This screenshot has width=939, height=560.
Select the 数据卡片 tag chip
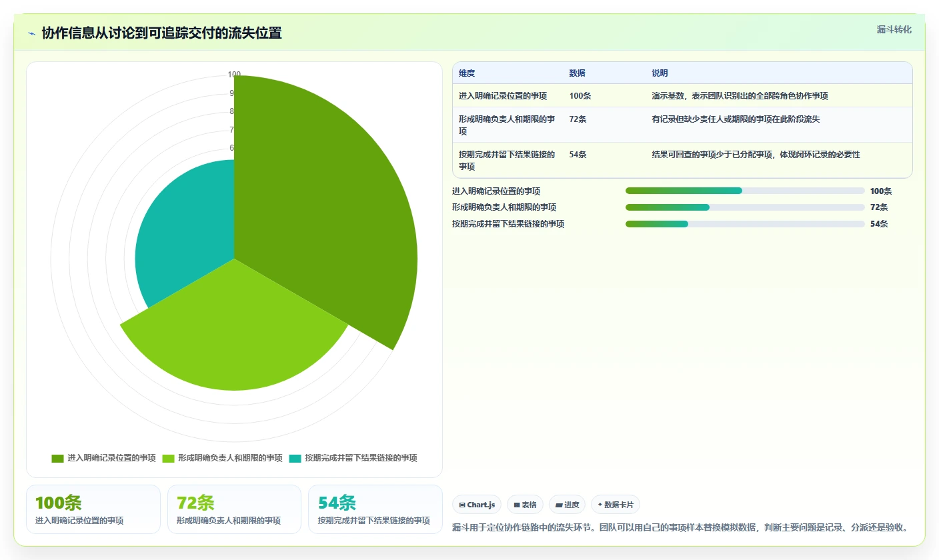[x=616, y=505]
